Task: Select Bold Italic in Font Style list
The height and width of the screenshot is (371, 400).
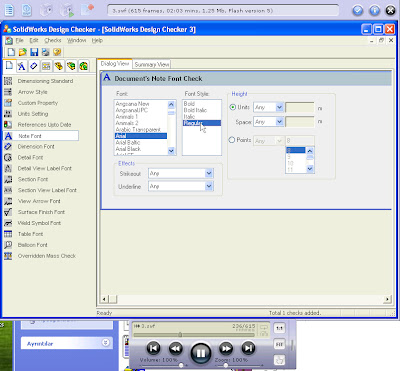Action: click(x=195, y=110)
